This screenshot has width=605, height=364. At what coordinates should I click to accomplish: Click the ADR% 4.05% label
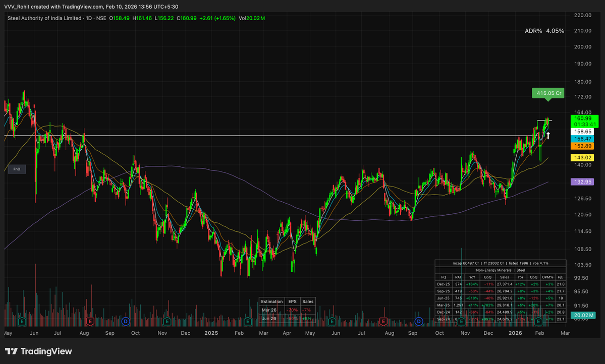544,31
